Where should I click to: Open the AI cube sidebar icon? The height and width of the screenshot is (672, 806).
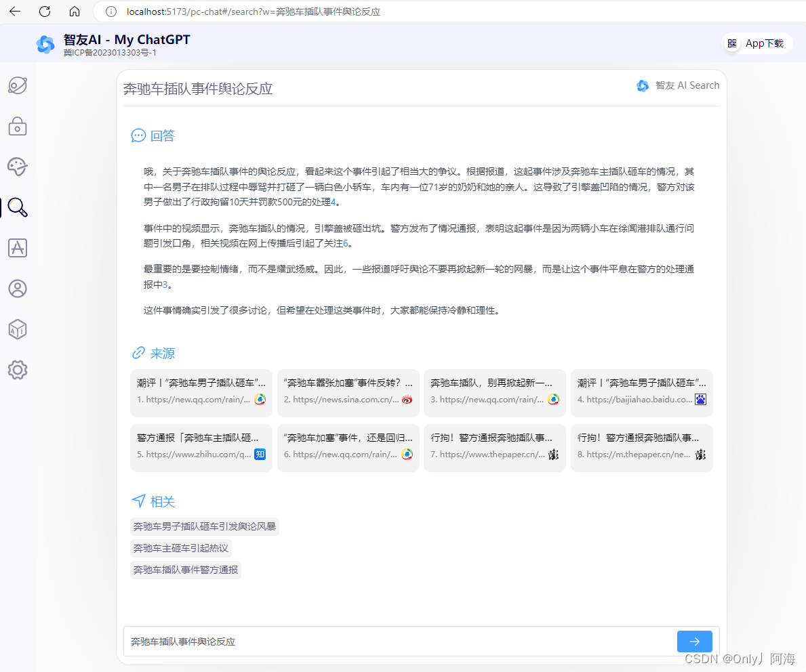18,329
